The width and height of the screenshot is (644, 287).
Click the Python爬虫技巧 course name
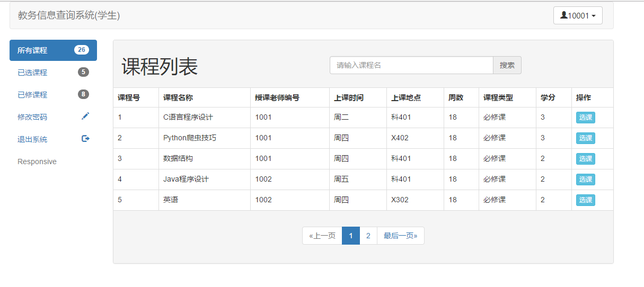click(190, 138)
